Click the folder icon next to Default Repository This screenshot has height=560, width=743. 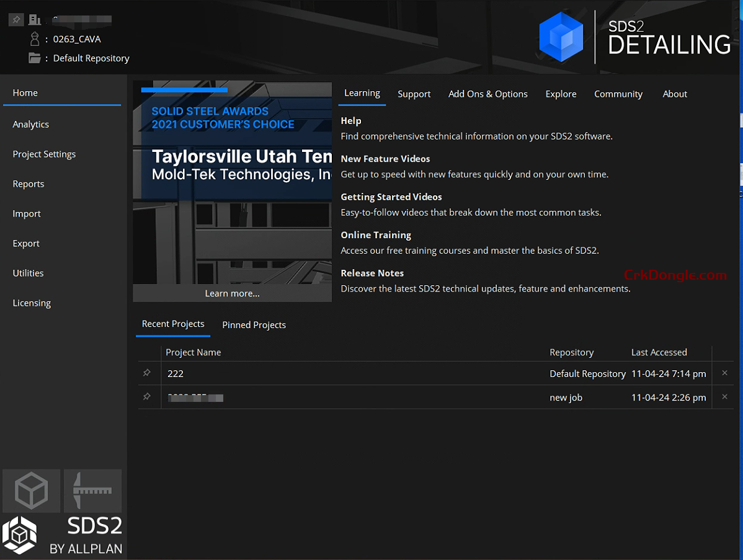tap(33, 58)
